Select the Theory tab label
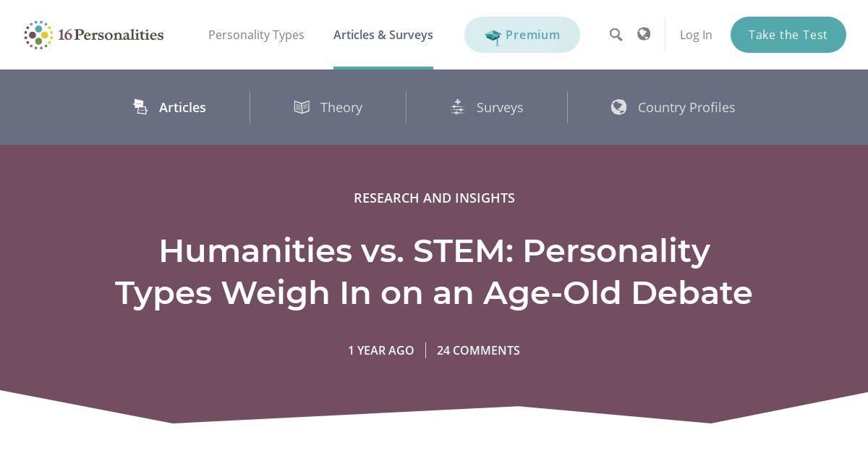The image size is (868, 456). [x=341, y=107]
